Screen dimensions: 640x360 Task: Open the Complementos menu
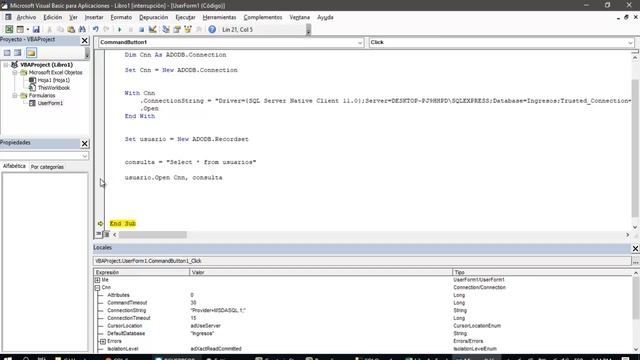pos(263,18)
